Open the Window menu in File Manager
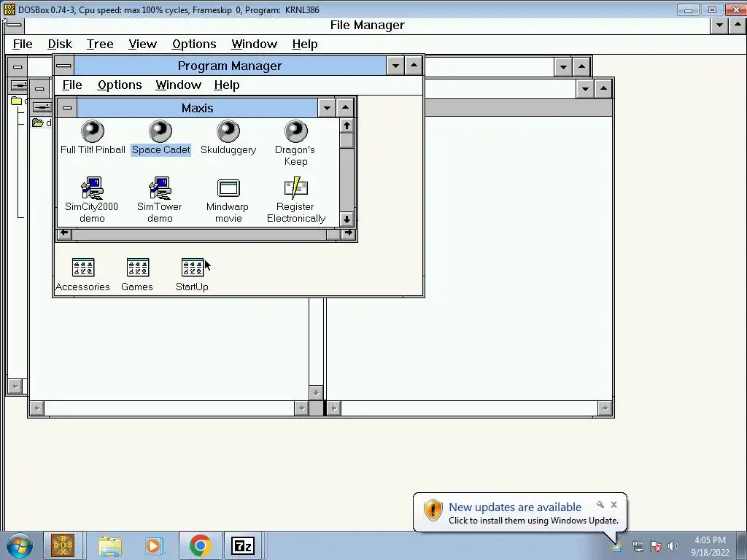Viewport: 747px width, 560px height. pyautogui.click(x=254, y=44)
